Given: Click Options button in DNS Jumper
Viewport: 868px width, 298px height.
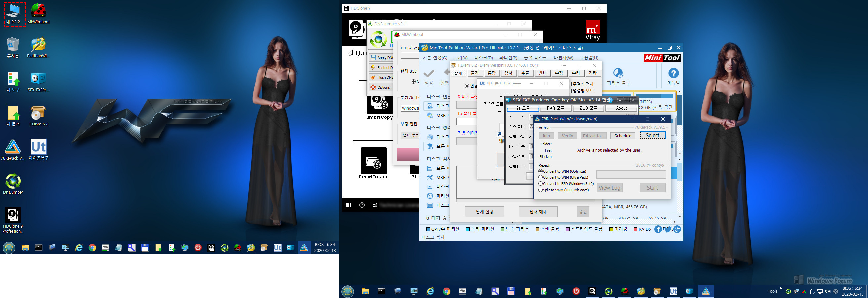Looking at the screenshot, I should coord(381,87).
